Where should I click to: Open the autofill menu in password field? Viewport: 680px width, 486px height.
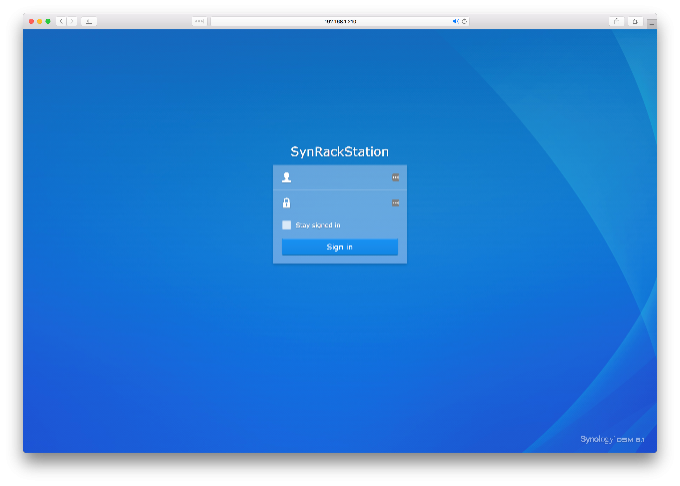[395, 203]
